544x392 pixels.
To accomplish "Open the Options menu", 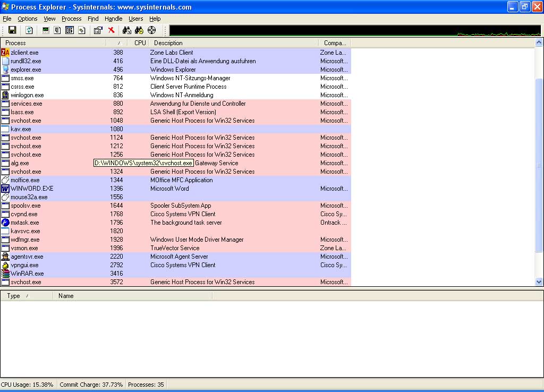I will 28,19.
